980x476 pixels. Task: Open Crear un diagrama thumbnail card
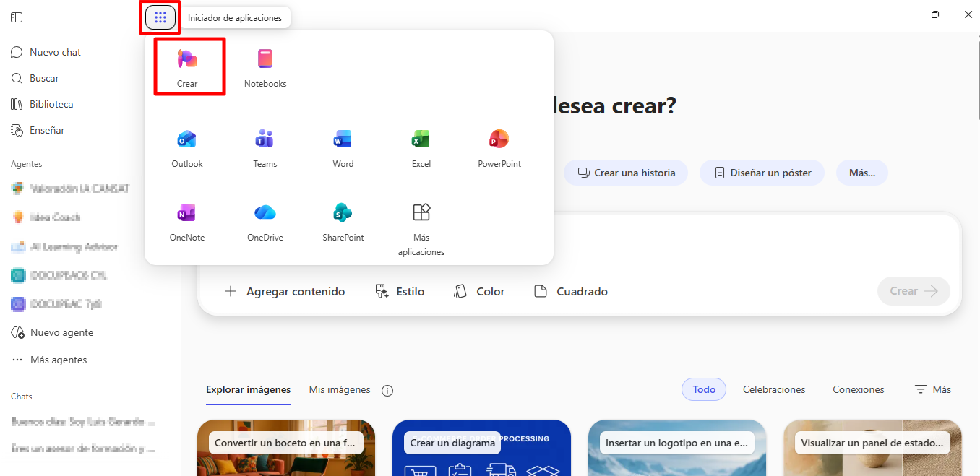(x=481, y=448)
